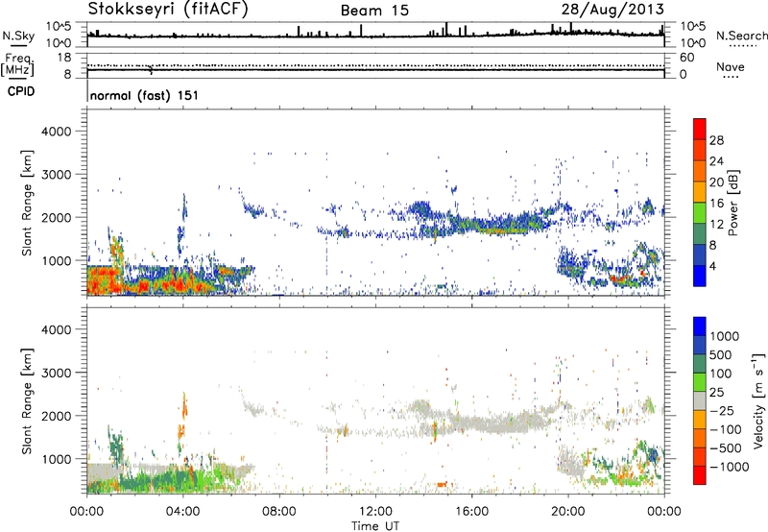This screenshot has width=768, height=532.
Task: Select the "normal (fast) 151" mode text
Action: pyautogui.click(x=145, y=95)
